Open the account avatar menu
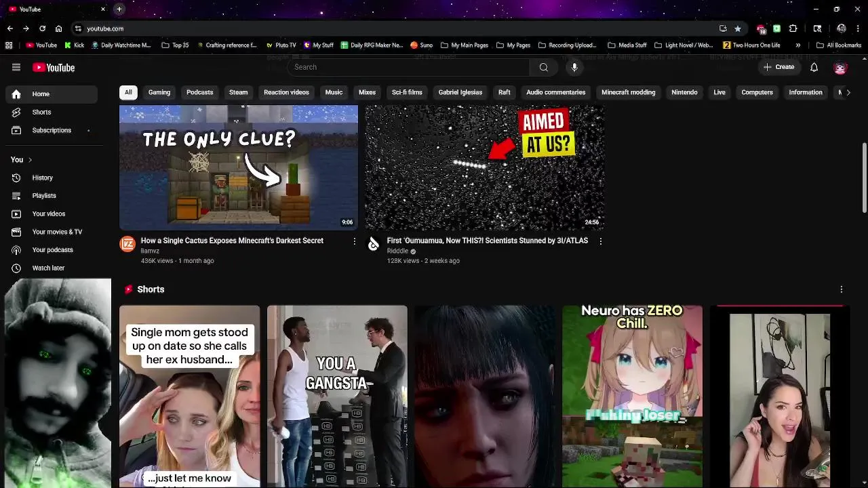Viewport: 868px width, 488px height. click(x=840, y=67)
